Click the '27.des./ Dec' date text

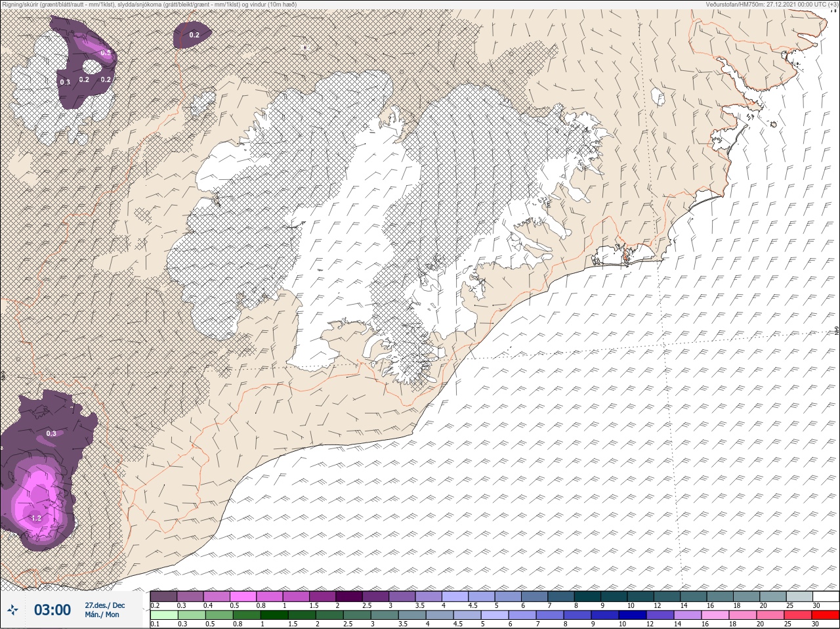(x=104, y=605)
